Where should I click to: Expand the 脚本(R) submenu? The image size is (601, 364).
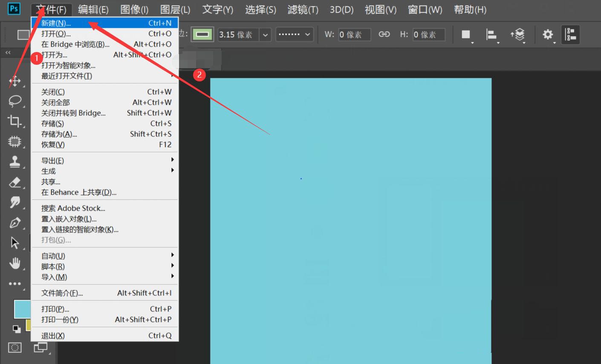click(x=104, y=266)
